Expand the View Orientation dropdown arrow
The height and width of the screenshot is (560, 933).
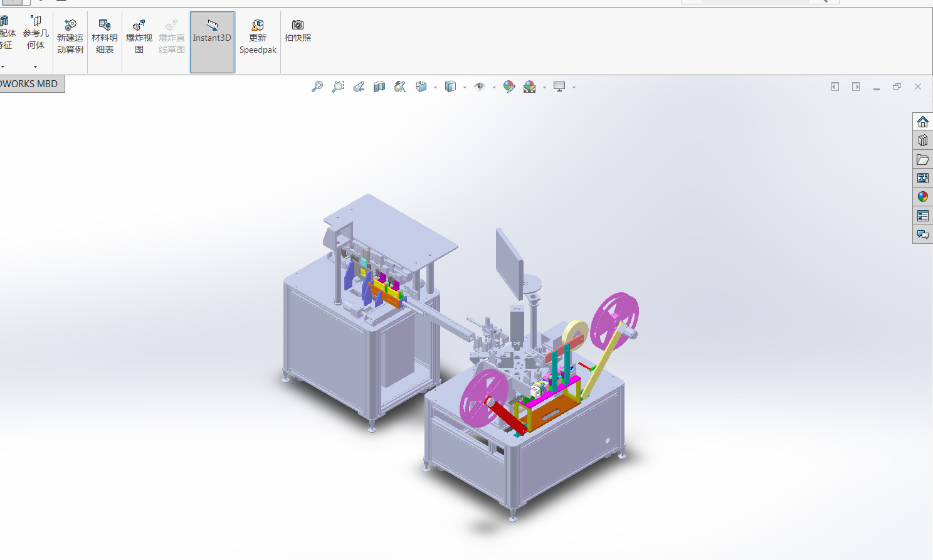[435, 87]
